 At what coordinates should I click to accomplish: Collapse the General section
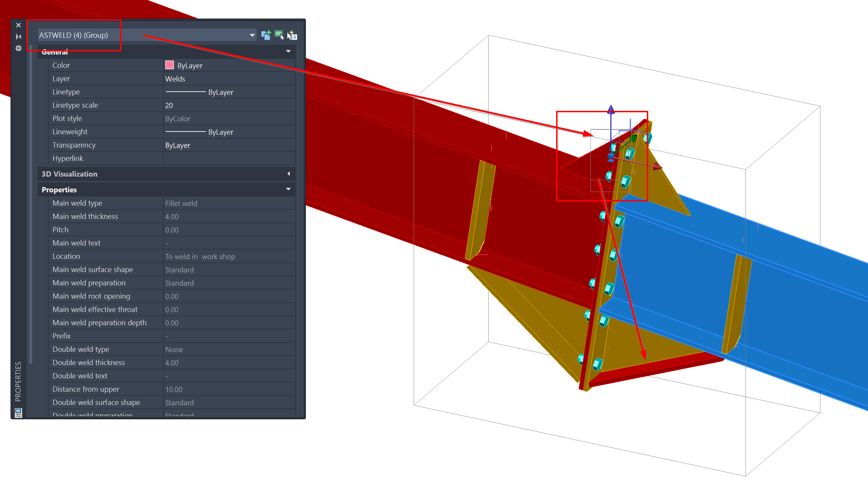(x=288, y=51)
